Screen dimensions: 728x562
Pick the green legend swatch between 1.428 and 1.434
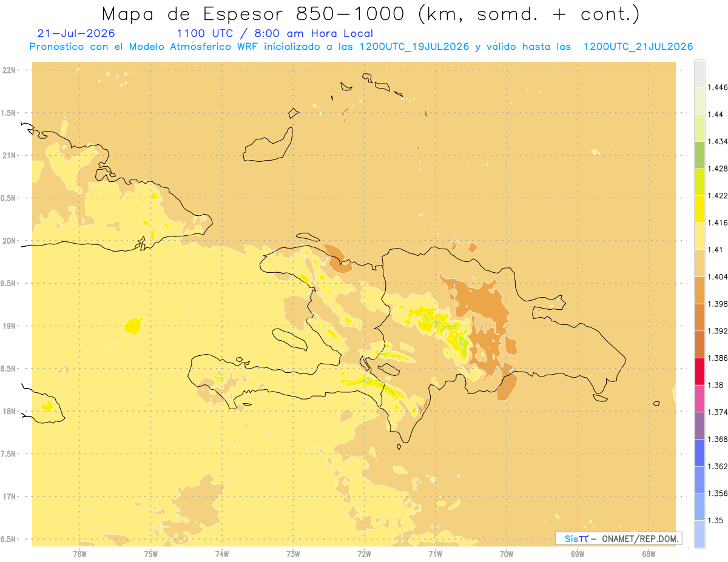(x=699, y=155)
